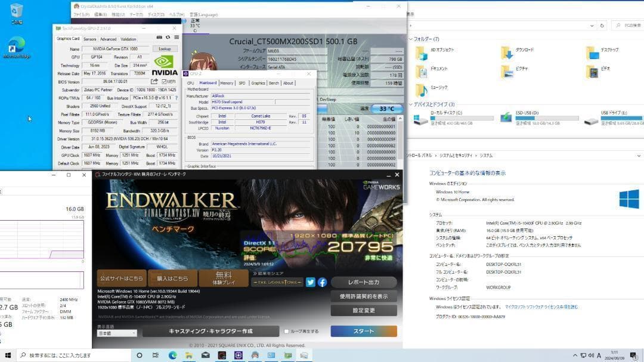Toggle the IME input mode in system tray

click(598, 356)
